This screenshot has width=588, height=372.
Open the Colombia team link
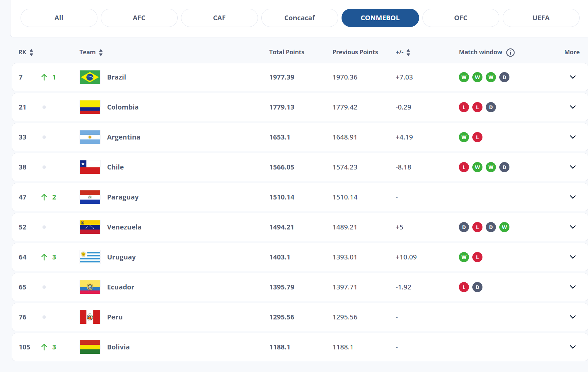tap(123, 107)
